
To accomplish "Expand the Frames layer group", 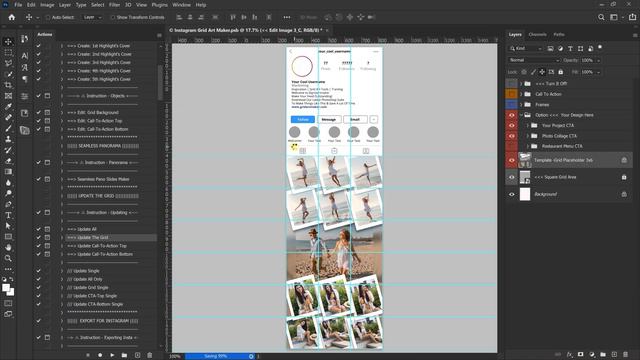I will point(521,104).
